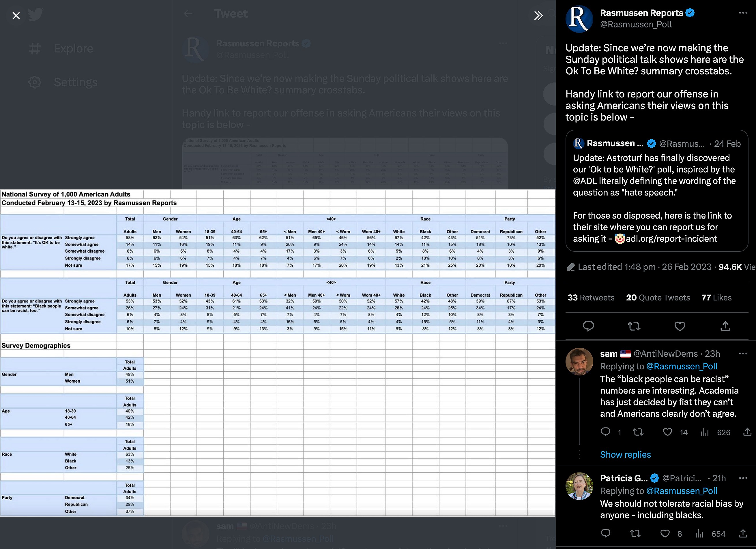Screen dimensions: 756x549
Task: Open Rasmussen Reports profile avatar
Action: tap(579, 19)
